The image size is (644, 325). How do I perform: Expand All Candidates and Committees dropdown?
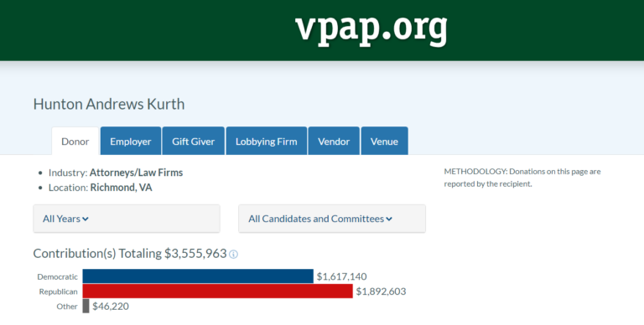pyautogui.click(x=332, y=219)
